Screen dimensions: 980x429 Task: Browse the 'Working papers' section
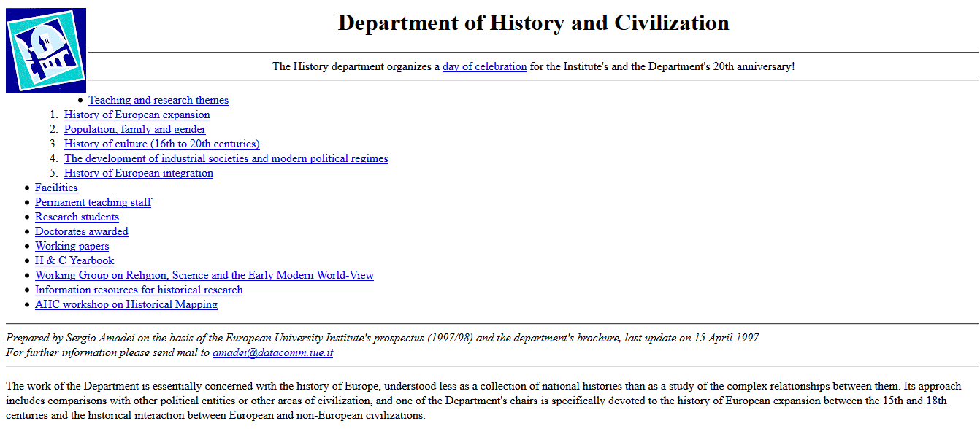click(72, 246)
